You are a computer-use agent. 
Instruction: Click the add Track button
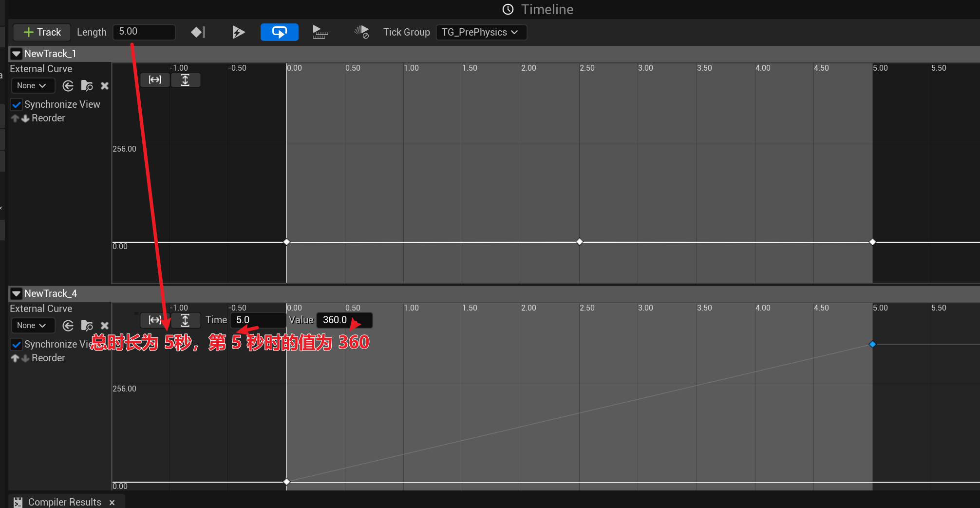click(x=42, y=32)
